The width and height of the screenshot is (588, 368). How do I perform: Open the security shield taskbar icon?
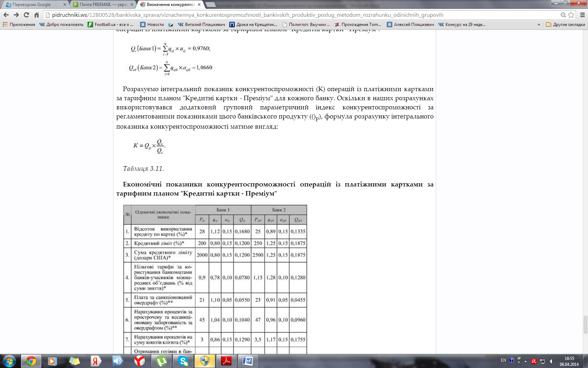[205, 361]
